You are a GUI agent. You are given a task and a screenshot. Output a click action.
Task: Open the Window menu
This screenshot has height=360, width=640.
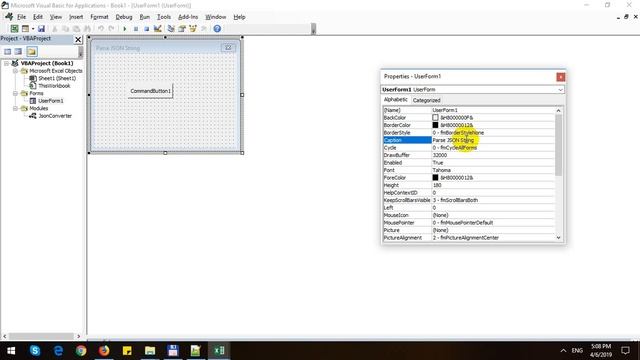tap(216, 17)
